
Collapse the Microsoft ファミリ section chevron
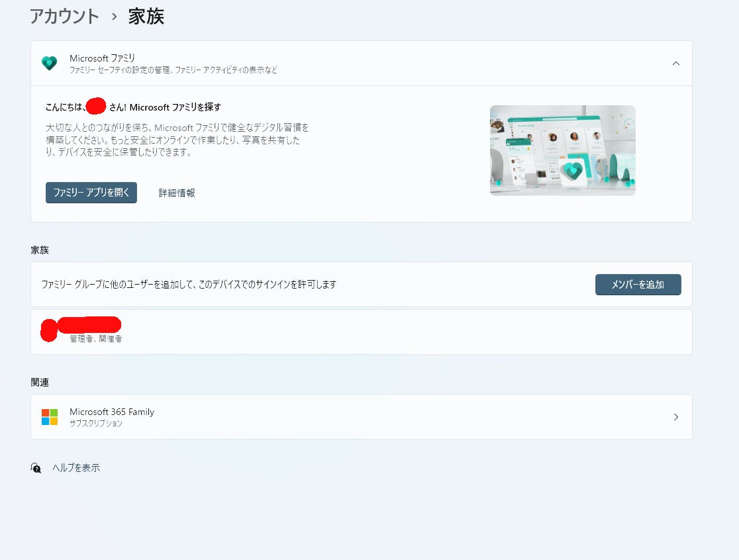pyautogui.click(x=676, y=63)
